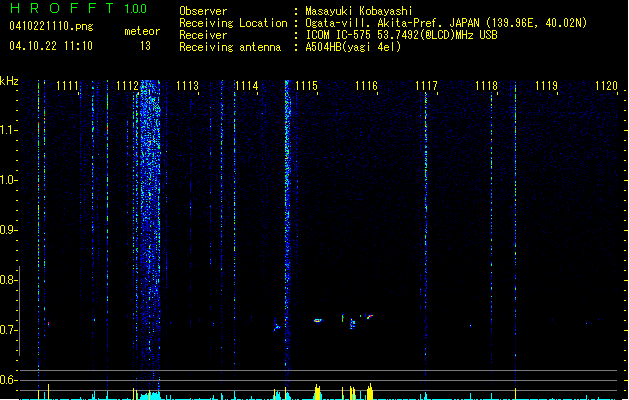629x400 pixels.
Task: Click the Observer label
Action: point(203,11)
